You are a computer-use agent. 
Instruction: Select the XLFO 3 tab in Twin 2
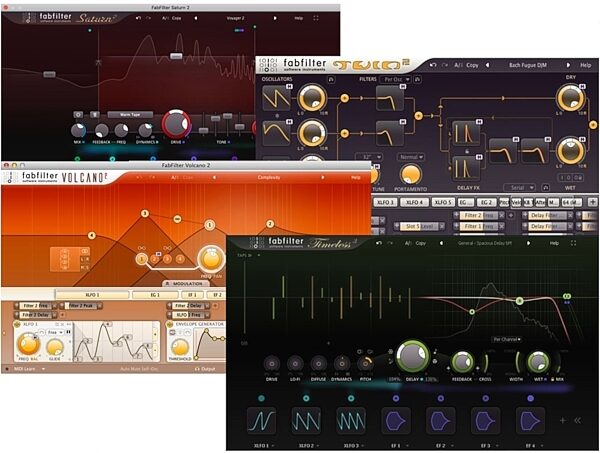(386, 202)
